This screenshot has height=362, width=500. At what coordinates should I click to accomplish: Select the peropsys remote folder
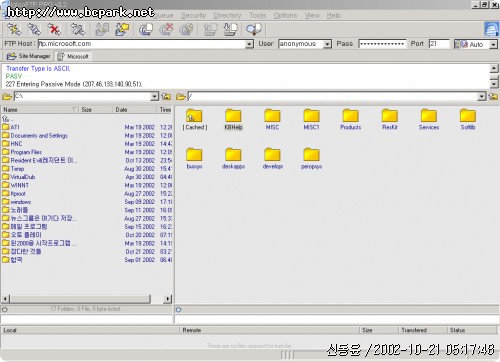pyautogui.click(x=311, y=158)
